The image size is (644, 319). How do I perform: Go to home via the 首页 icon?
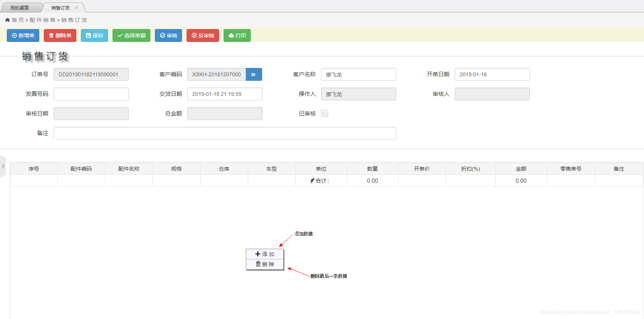[x=8, y=20]
